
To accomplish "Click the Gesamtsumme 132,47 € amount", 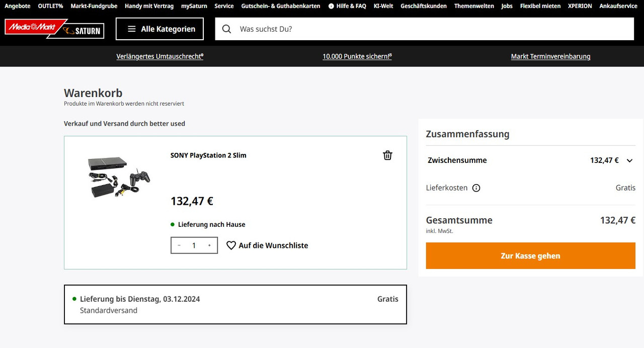I will click(x=618, y=220).
